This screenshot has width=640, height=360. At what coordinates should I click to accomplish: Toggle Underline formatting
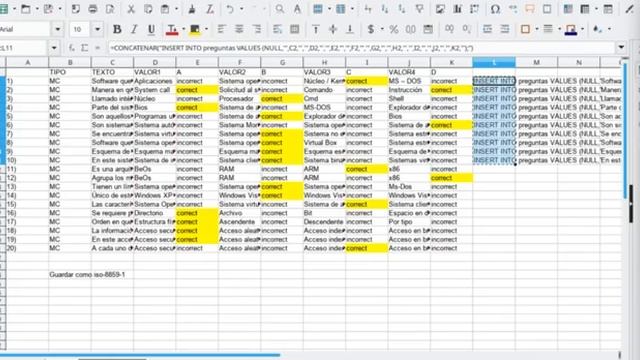[x=151, y=29]
